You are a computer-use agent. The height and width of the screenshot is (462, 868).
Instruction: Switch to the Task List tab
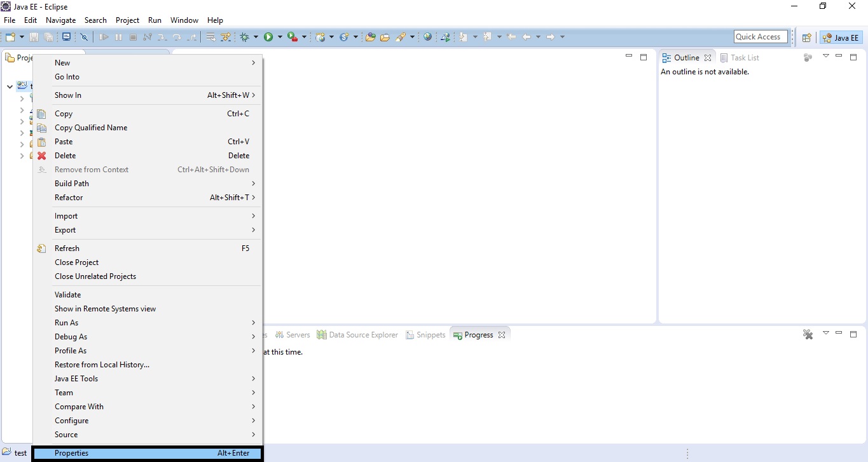pyautogui.click(x=740, y=58)
